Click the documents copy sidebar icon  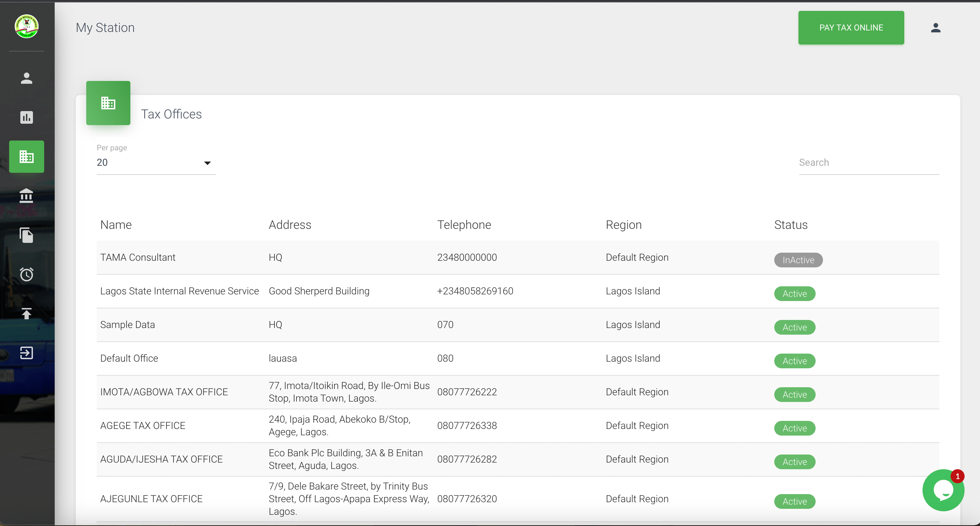coord(26,235)
